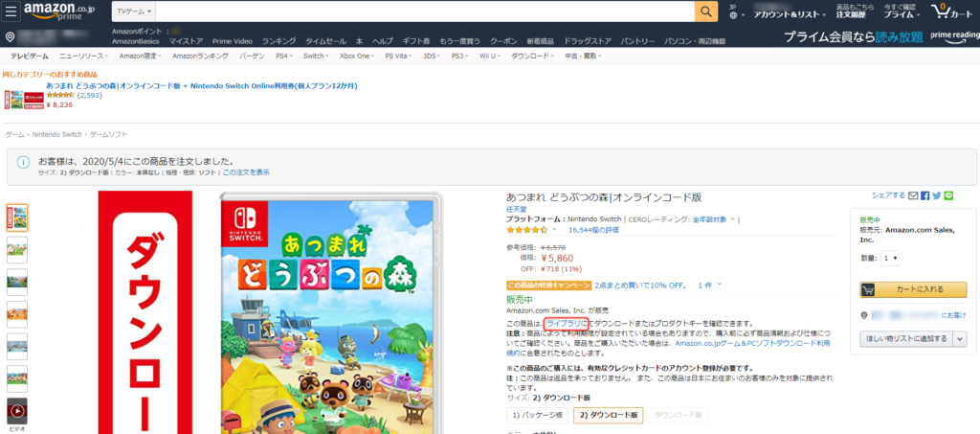Open Amazonランキング in subnav
Image resolution: width=980 pixels, height=434 pixels.
point(200,56)
